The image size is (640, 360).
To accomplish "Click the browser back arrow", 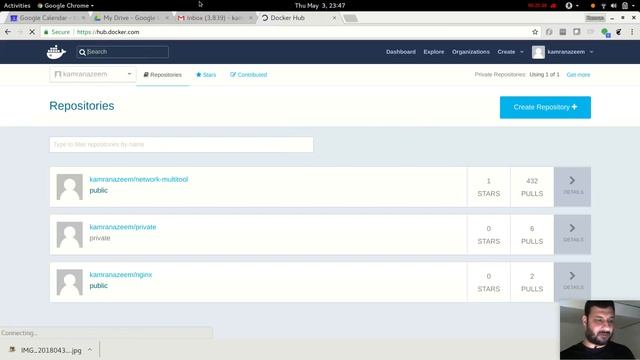I will (x=8, y=32).
